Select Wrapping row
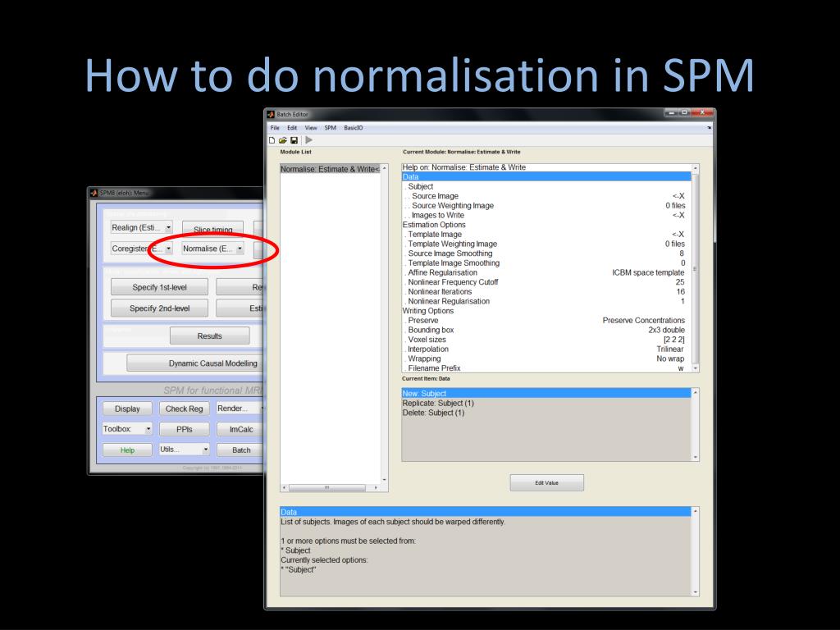The width and height of the screenshot is (840, 630). click(546, 359)
